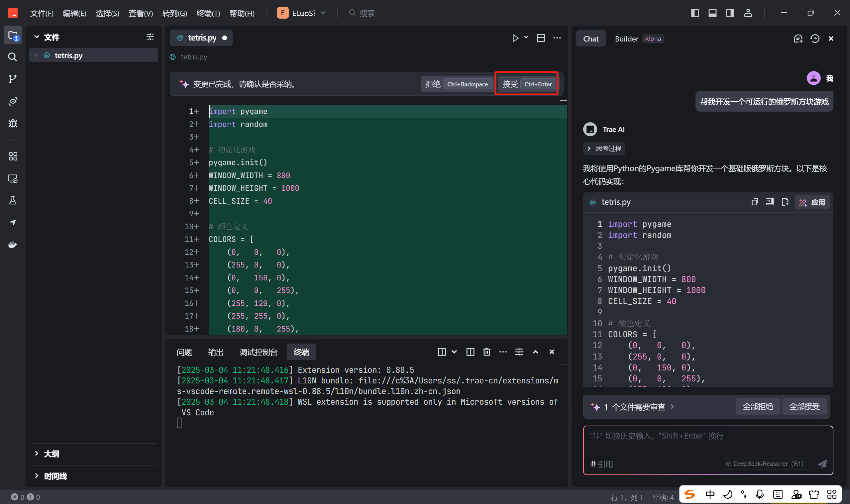
Task: Open the Extensions view icon
Action: (x=13, y=156)
